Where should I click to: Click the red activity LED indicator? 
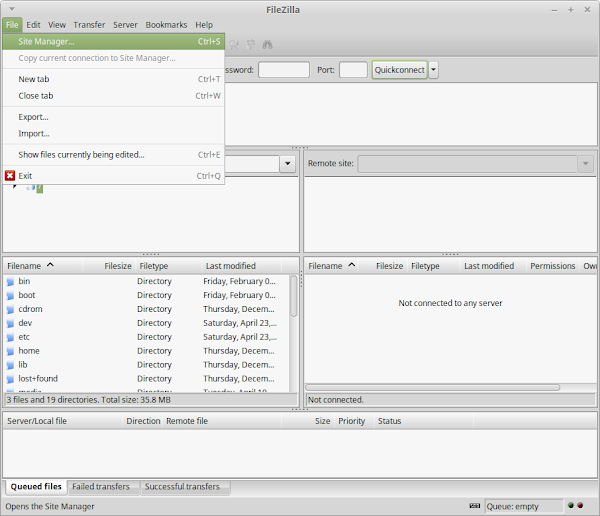click(580, 506)
